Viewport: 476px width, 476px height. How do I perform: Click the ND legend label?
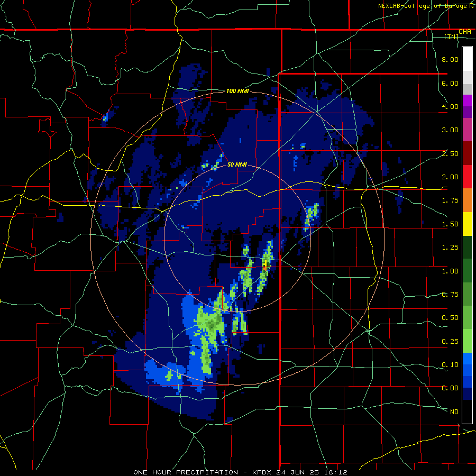[x=454, y=412]
